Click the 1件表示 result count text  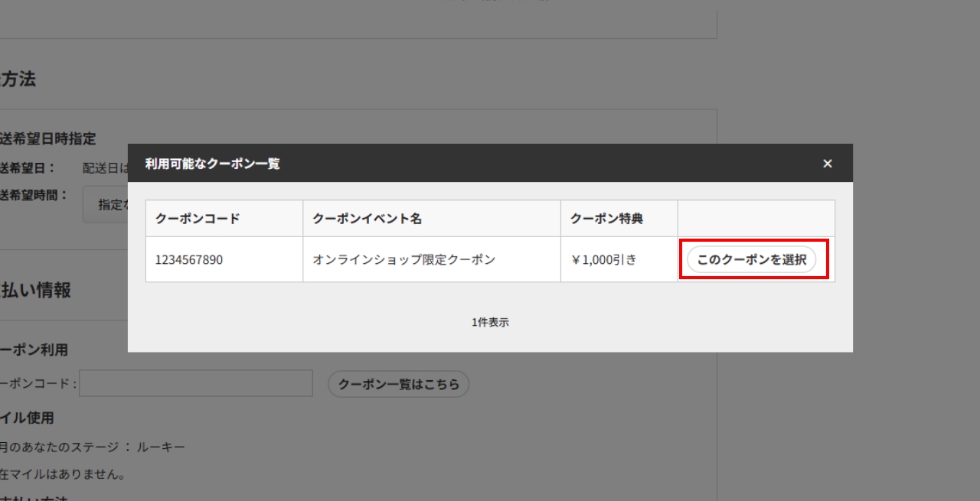(490, 323)
